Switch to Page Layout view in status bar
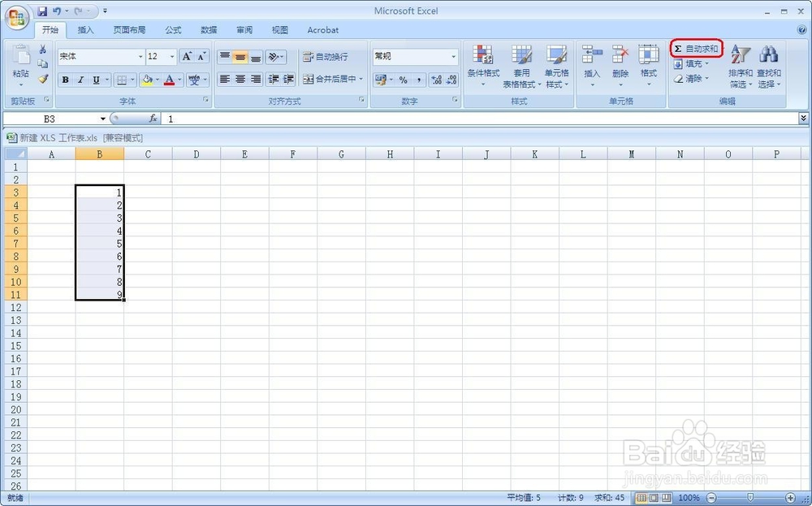The width and height of the screenshot is (812, 506). point(654,498)
